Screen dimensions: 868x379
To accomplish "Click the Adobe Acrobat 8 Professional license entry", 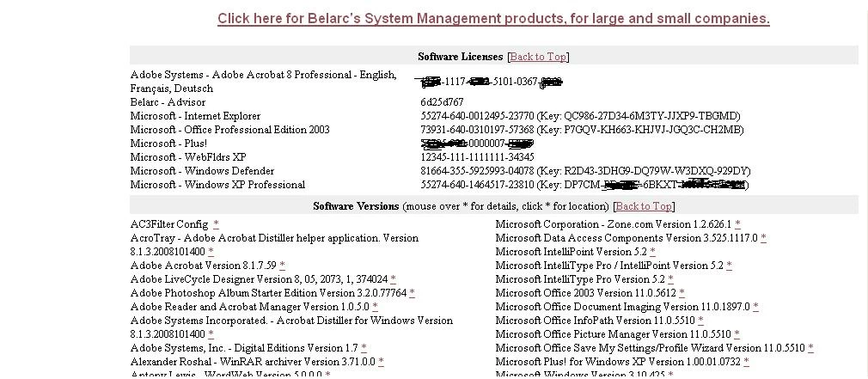I will pos(264,82).
